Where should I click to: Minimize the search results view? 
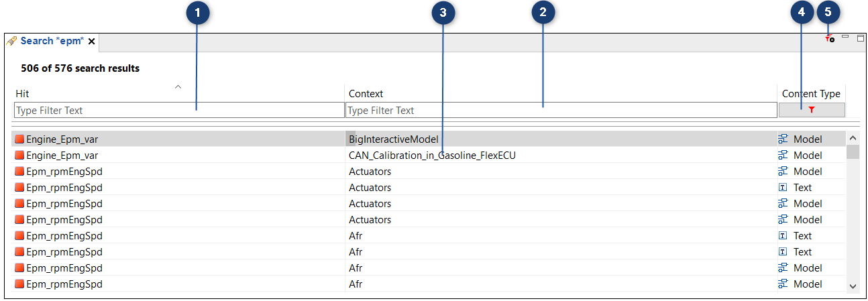point(846,37)
